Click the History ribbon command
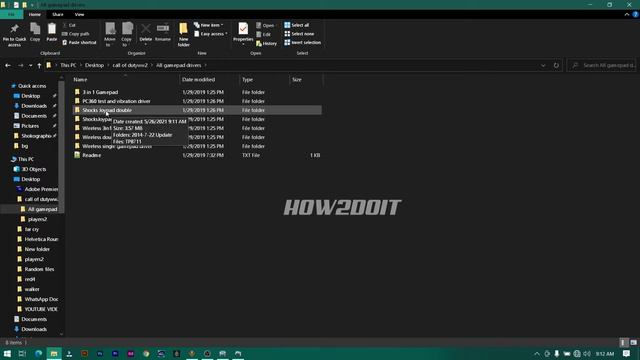This screenshot has height=360, width=640. point(266,43)
